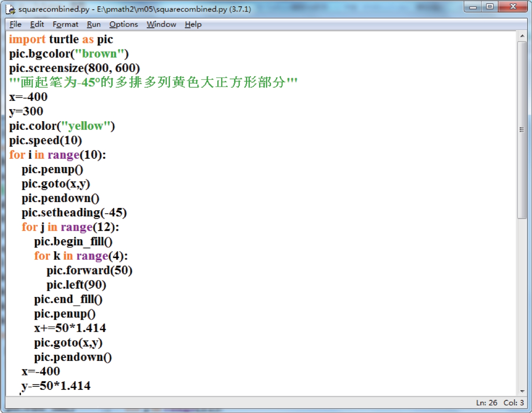
Task: Open the Options menu
Action: pos(123,24)
